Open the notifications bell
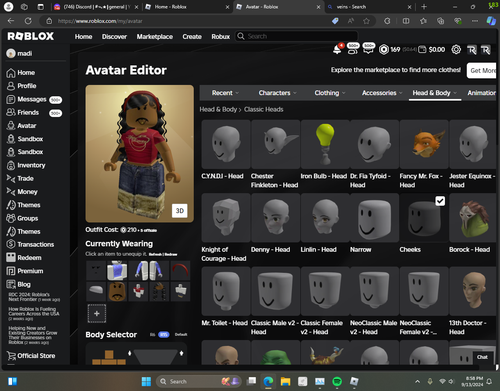The width and height of the screenshot is (500, 391). point(337,50)
